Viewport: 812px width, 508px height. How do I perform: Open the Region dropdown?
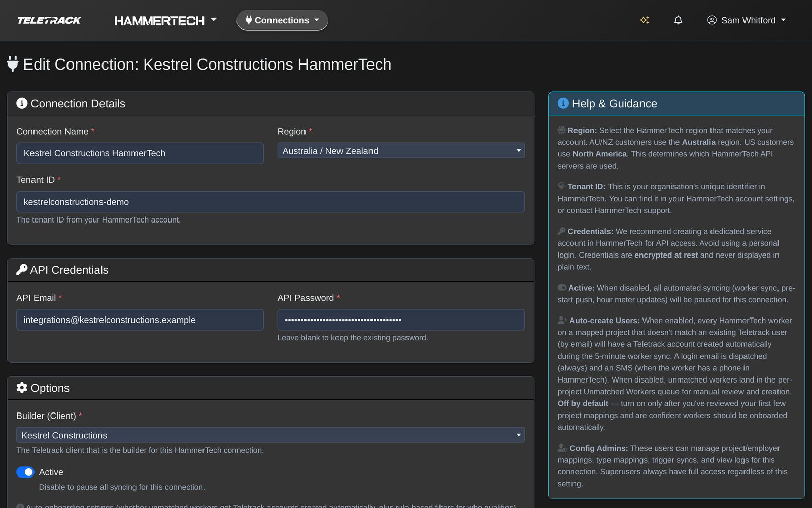401,151
